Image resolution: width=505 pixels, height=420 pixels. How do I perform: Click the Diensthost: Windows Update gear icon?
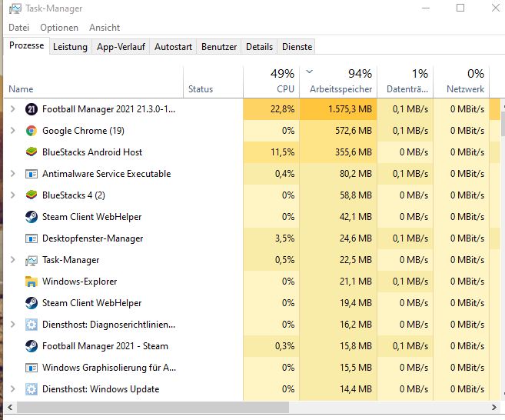click(x=32, y=389)
